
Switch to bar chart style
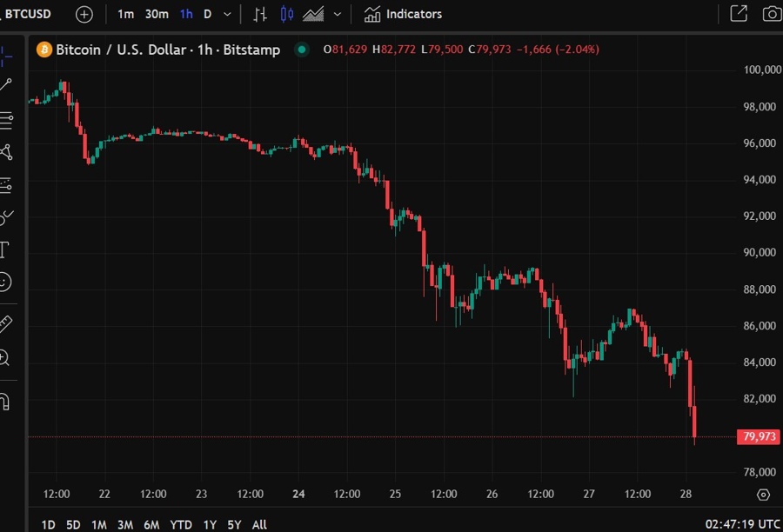(x=259, y=14)
